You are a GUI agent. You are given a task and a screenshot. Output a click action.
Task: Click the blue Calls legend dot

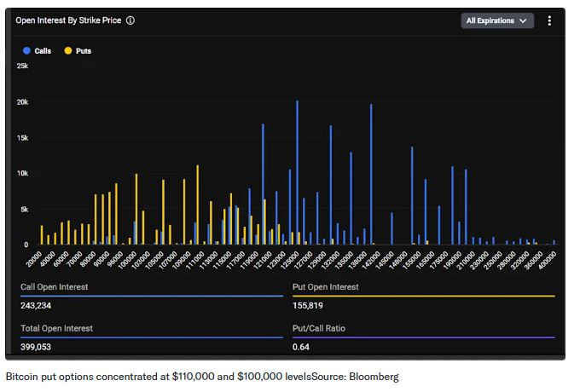click(26, 51)
